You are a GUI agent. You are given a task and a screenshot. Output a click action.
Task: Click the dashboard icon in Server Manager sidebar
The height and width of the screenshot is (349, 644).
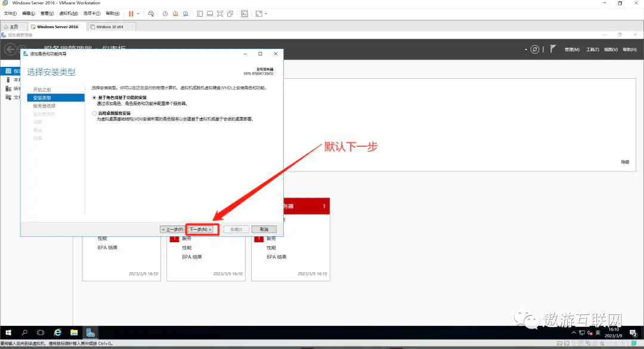point(8,71)
